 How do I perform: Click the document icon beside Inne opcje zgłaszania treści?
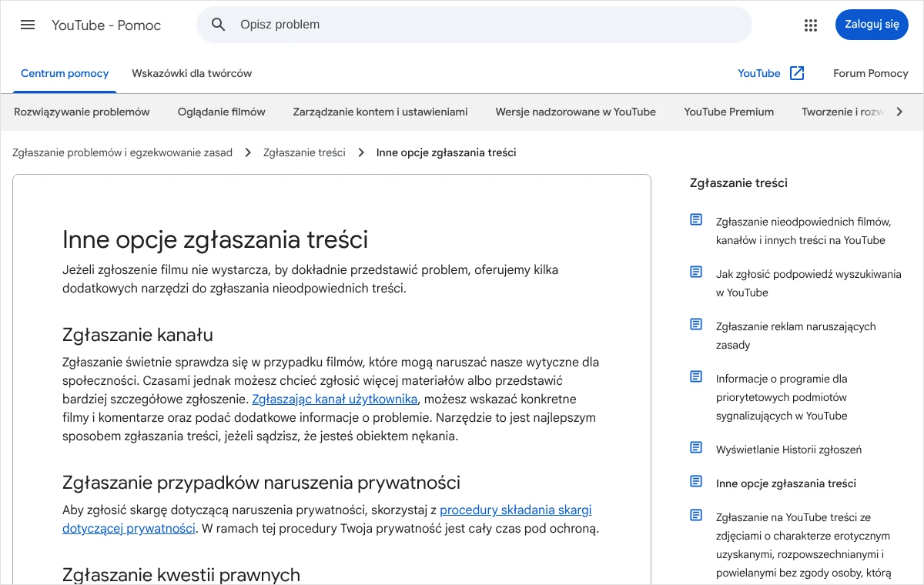(x=696, y=482)
